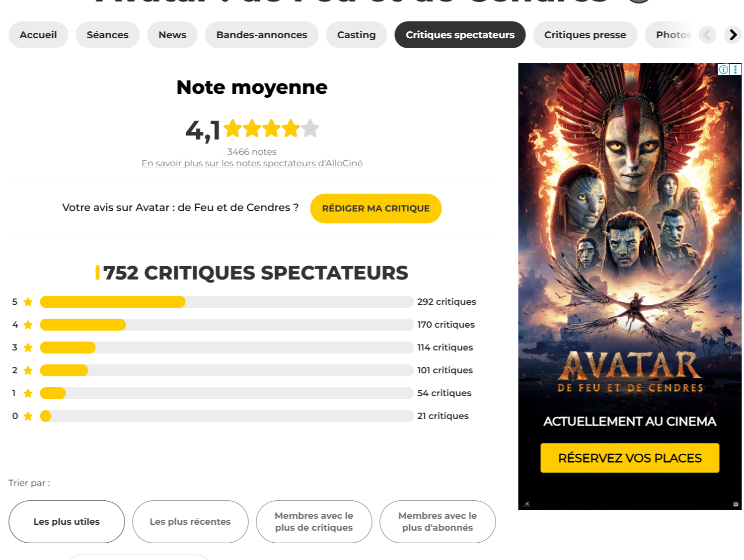Sort reviews by Les plus récentes
The image size is (744, 560).
[x=190, y=522]
